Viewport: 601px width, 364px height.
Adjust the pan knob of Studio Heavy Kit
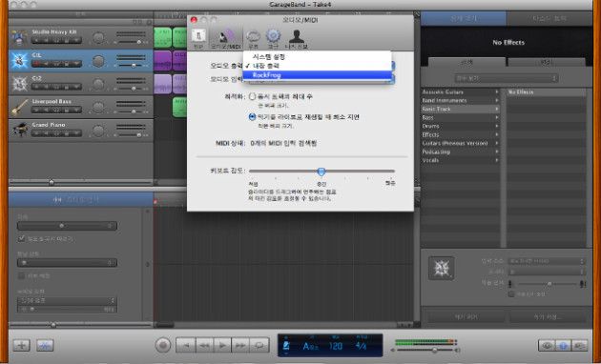pos(98,38)
